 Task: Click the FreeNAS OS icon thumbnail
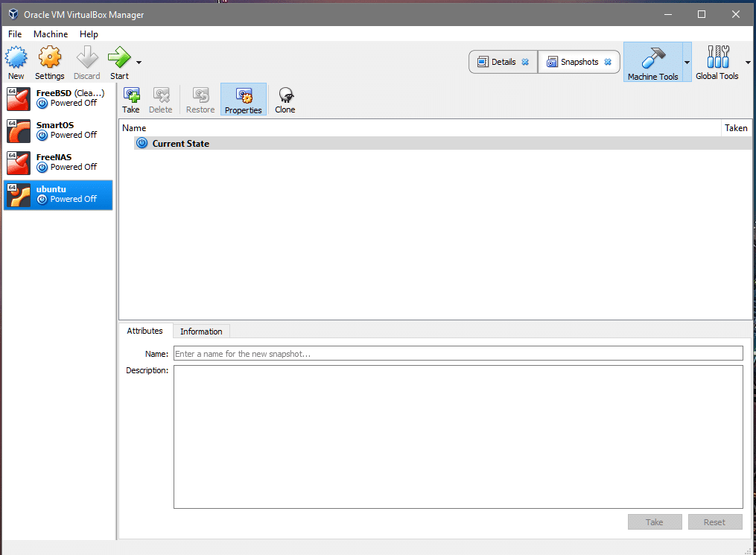(x=19, y=163)
